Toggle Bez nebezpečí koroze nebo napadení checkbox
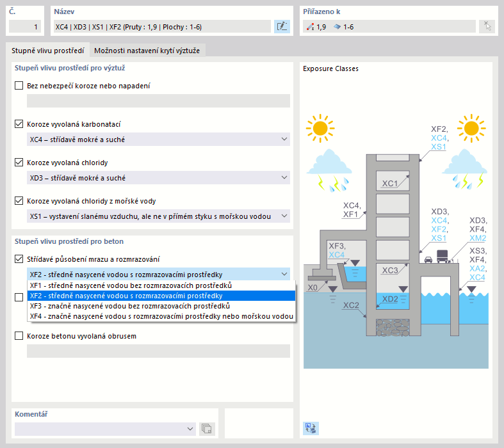The width and height of the screenshot is (504, 448). (19, 85)
